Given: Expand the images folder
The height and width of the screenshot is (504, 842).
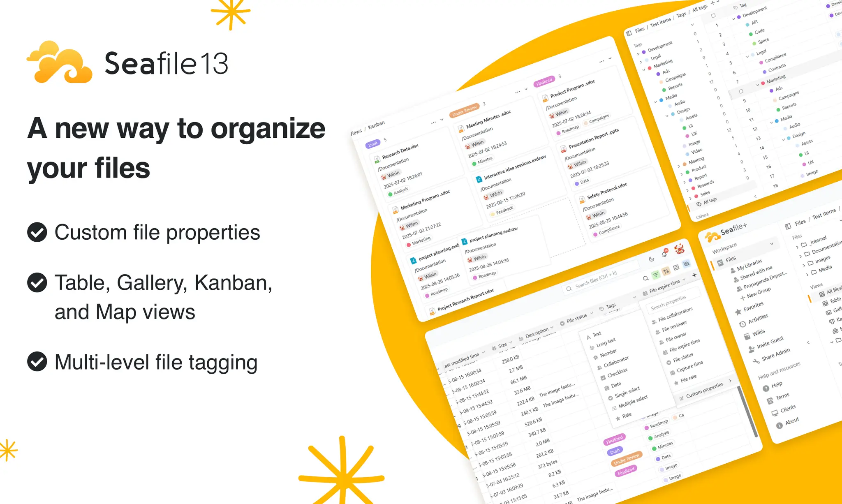Looking at the screenshot, I should coord(804,265).
